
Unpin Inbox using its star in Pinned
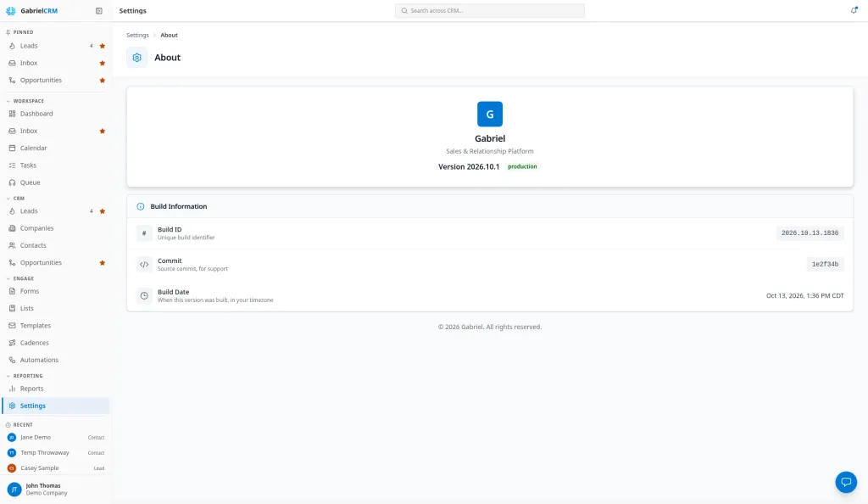click(x=103, y=63)
